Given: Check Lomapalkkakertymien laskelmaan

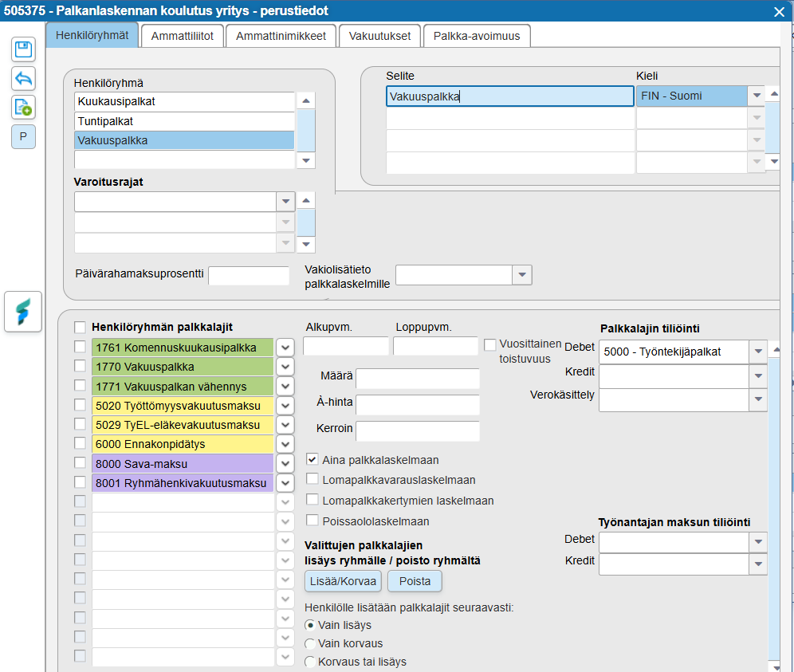Looking at the screenshot, I should pos(312,500).
